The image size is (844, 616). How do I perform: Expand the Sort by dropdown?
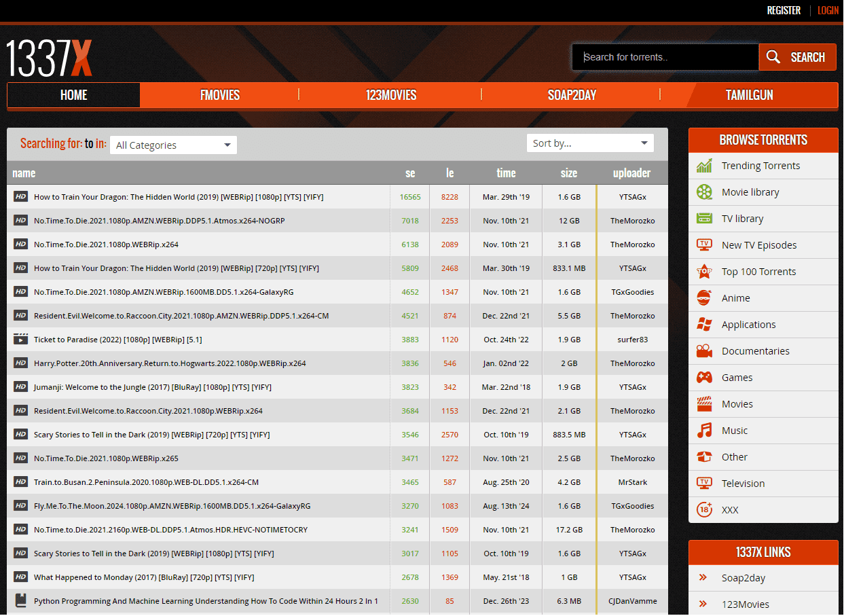click(x=589, y=143)
